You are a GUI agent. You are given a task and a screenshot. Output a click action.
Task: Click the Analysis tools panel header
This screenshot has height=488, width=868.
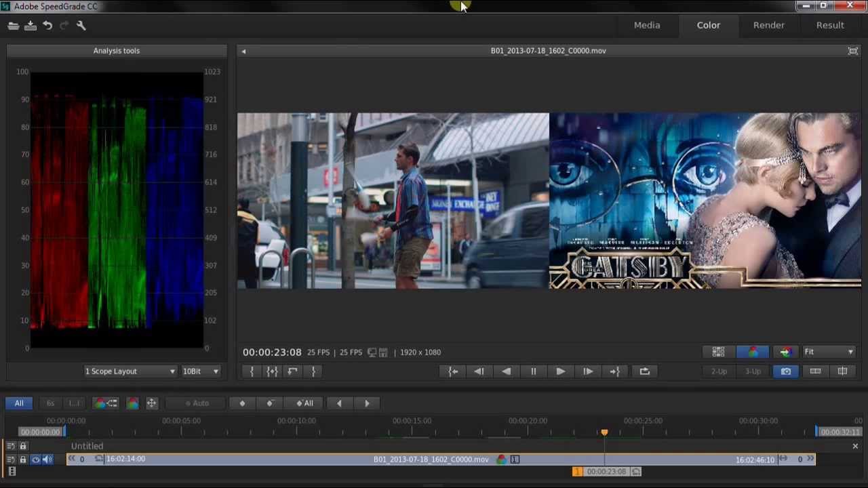tap(117, 51)
